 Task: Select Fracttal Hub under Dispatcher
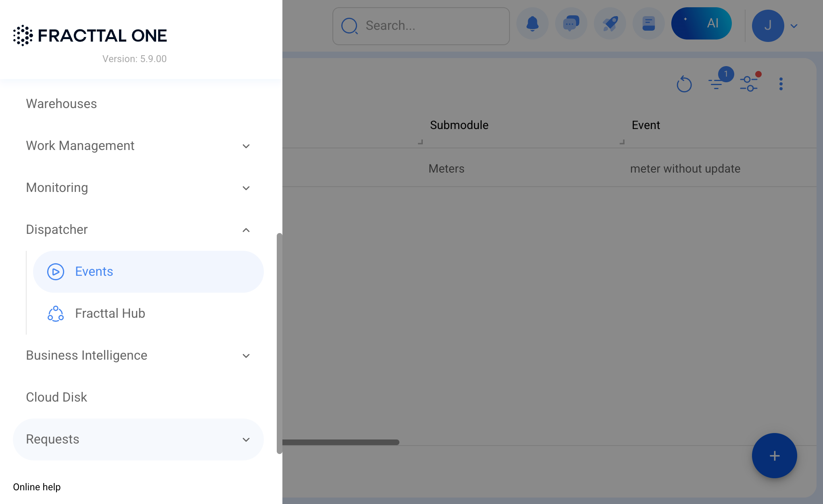tap(148, 314)
